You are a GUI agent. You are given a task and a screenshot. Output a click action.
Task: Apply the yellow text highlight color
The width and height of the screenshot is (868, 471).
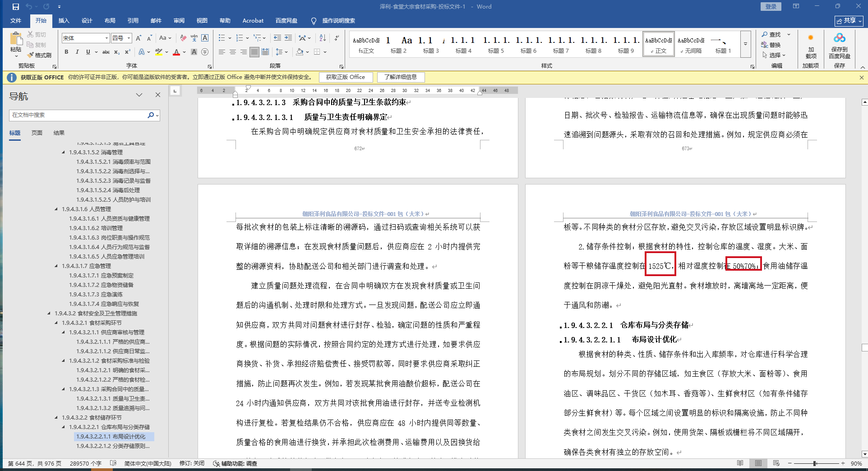[x=159, y=52]
